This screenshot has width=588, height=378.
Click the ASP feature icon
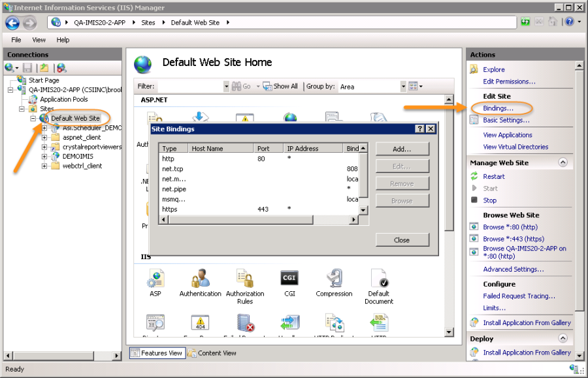155,279
